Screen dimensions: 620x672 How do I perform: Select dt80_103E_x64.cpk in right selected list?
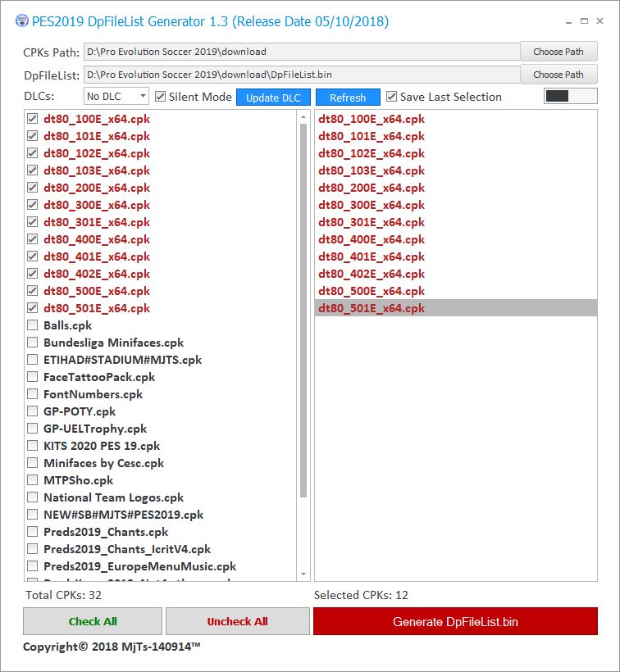tap(456, 170)
